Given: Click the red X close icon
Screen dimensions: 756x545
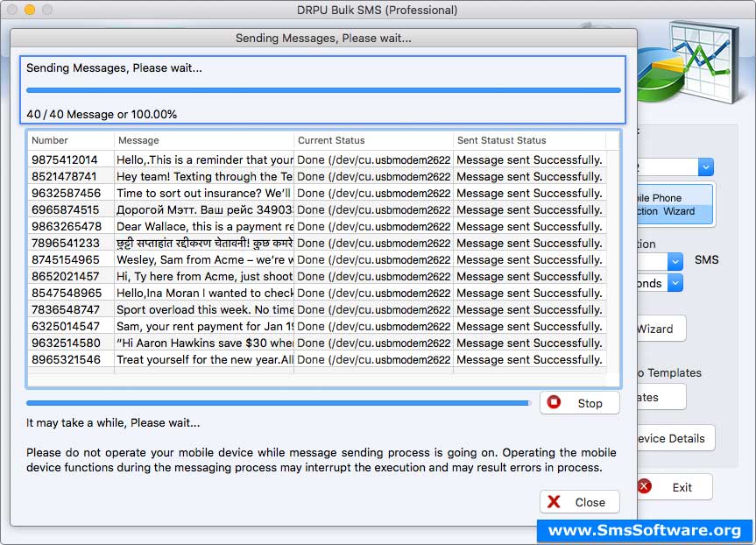Looking at the screenshot, I should click(554, 502).
